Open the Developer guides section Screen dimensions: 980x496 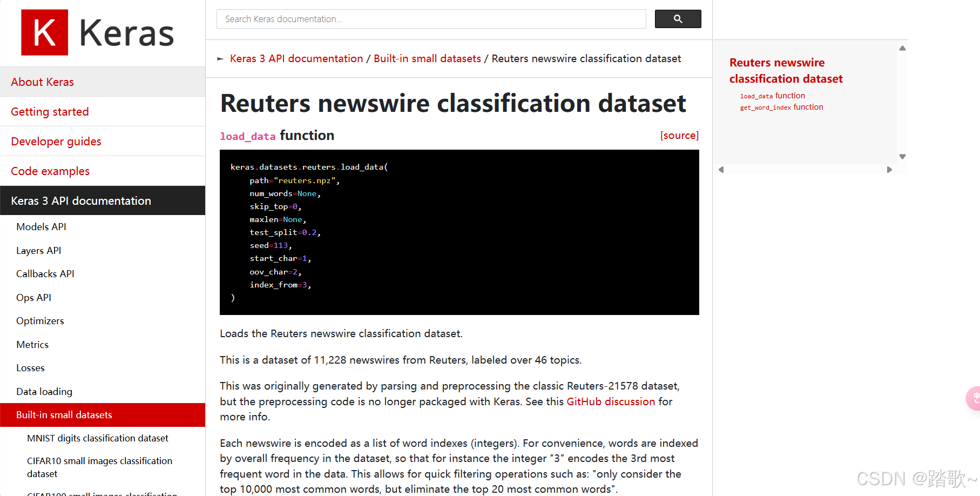pos(103,142)
